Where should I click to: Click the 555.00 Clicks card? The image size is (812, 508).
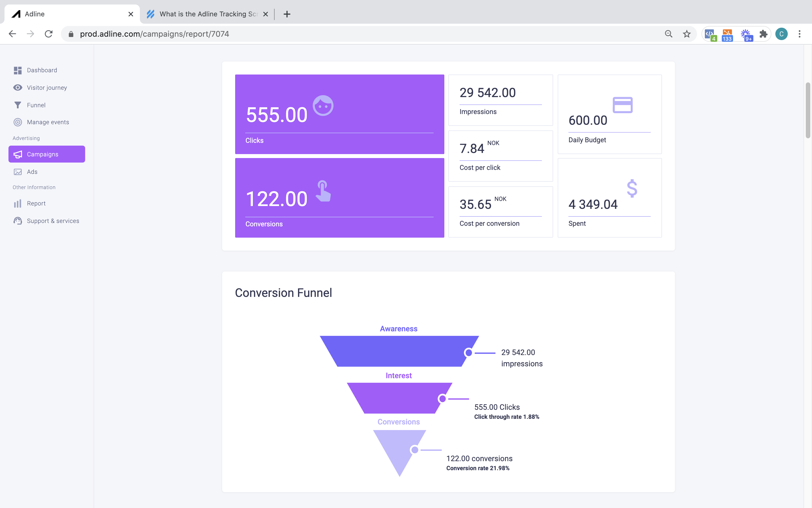click(x=339, y=114)
